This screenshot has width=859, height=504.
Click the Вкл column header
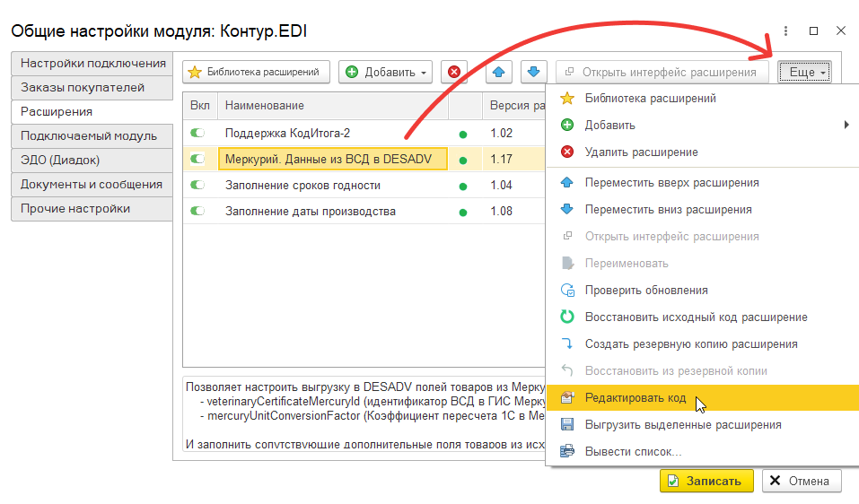pyautogui.click(x=200, y=106)
